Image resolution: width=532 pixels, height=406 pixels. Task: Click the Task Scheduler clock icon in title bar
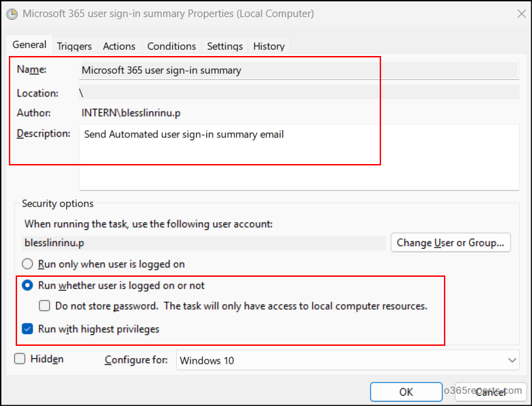[12, 13]
